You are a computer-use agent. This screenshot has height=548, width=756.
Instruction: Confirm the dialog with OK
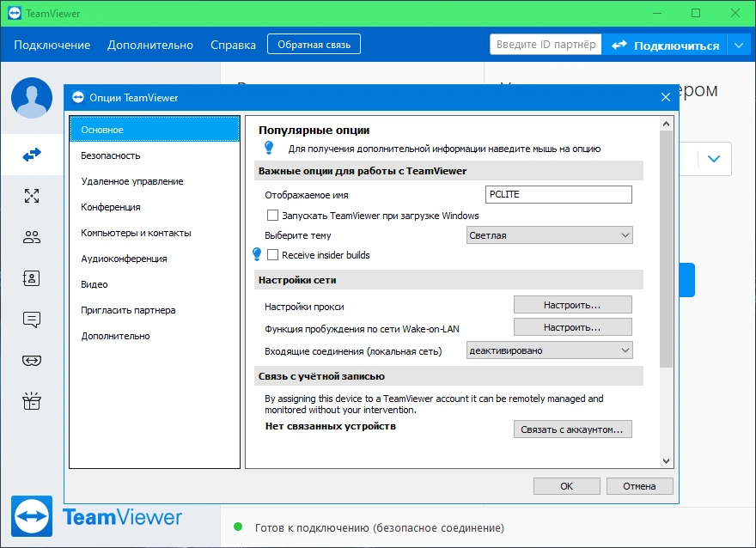[566, 486]
